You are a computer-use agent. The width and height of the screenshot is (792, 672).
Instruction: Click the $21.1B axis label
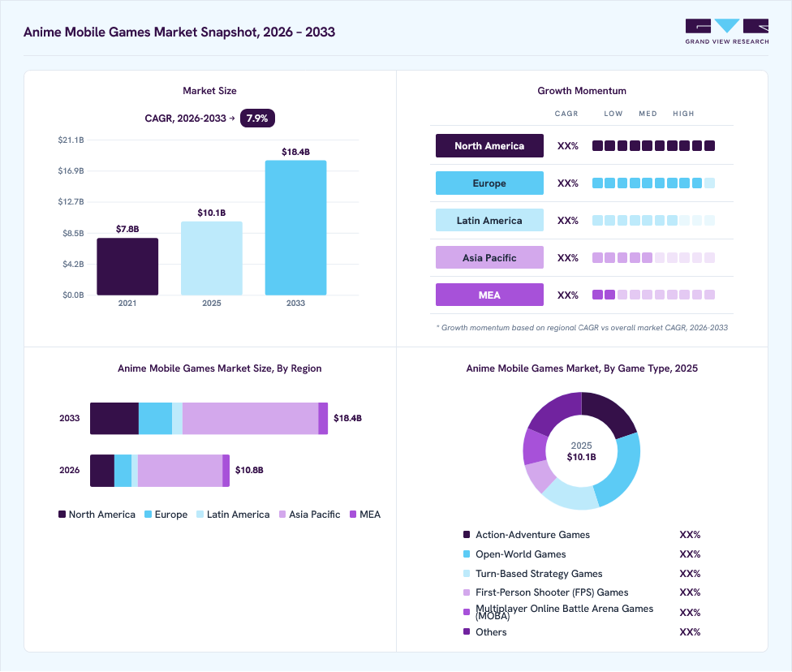[x=71, y=140]
